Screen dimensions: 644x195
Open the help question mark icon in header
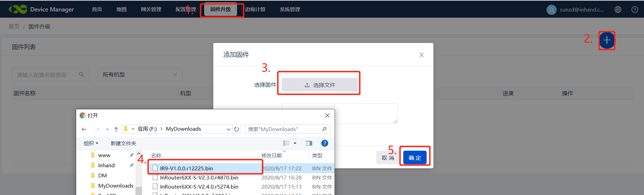click(x=635, y=9)
